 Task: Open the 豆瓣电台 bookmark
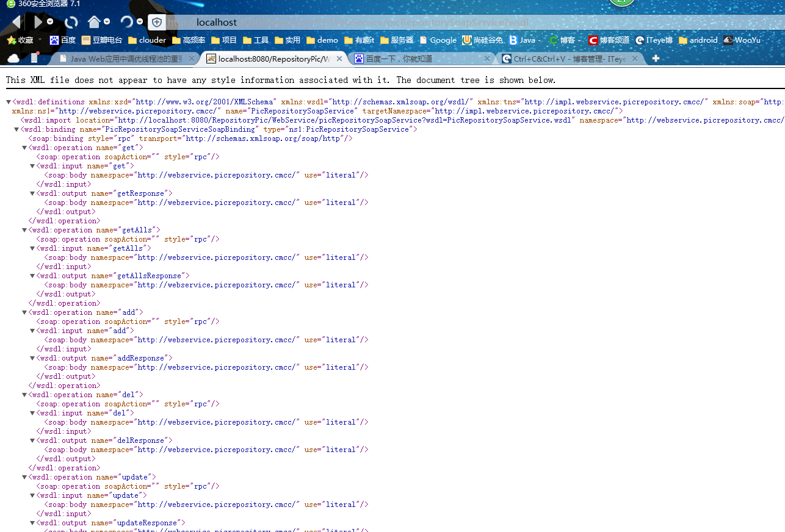tap(102, 40)
